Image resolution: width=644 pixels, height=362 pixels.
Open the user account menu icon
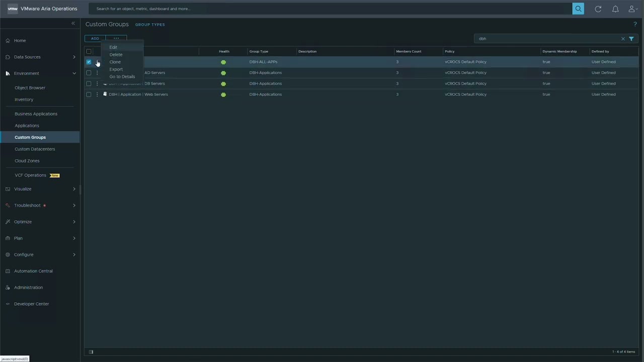(x=633, y=9)
